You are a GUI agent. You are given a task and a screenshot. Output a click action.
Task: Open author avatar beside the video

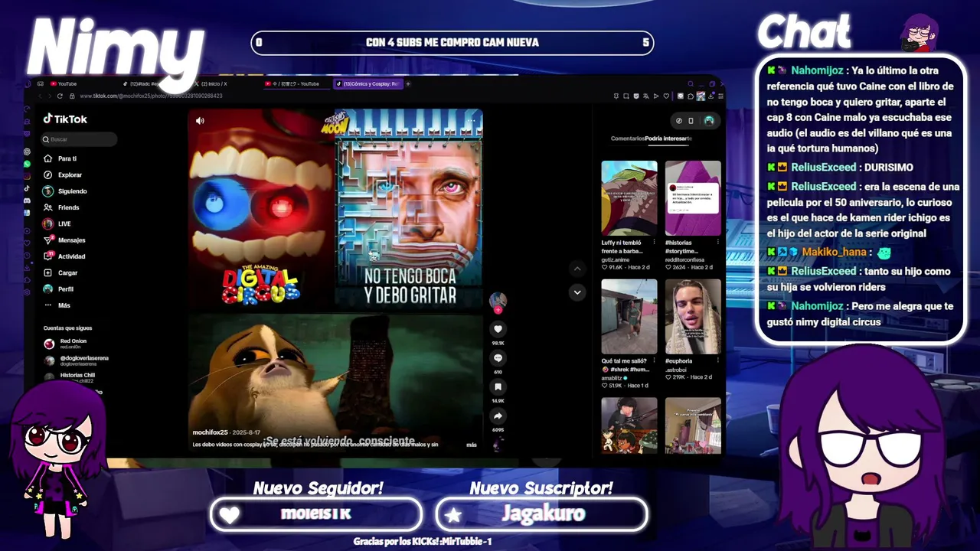(x=498, y=299)
